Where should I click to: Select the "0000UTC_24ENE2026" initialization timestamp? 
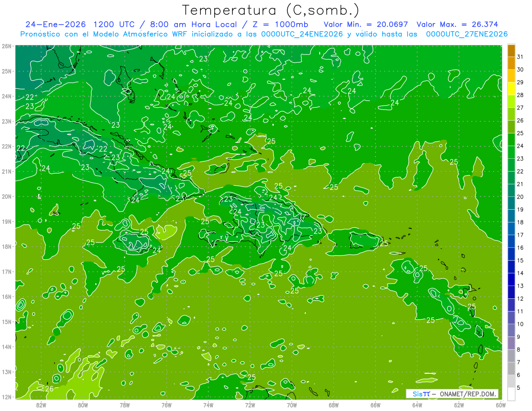pos(302,34)
